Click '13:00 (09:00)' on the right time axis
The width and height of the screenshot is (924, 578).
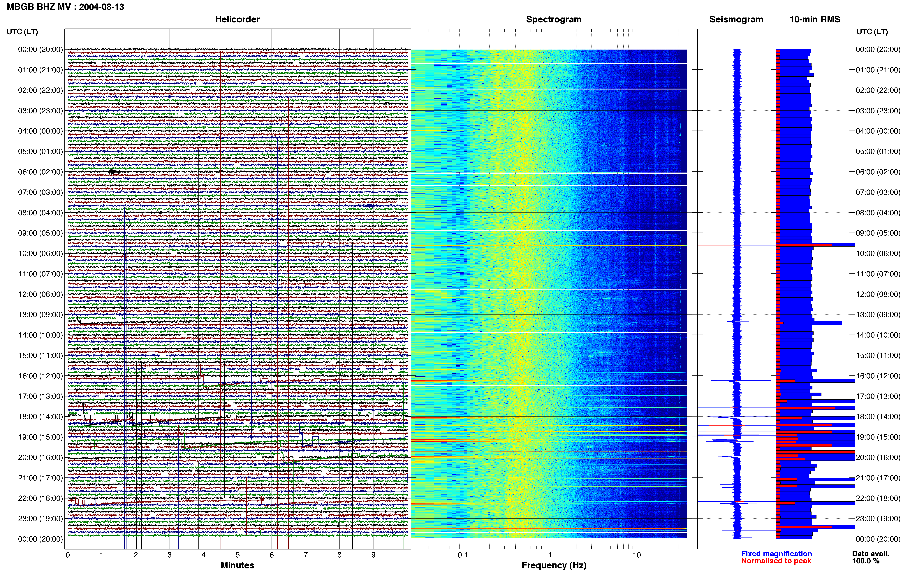(x=878, y=315)
